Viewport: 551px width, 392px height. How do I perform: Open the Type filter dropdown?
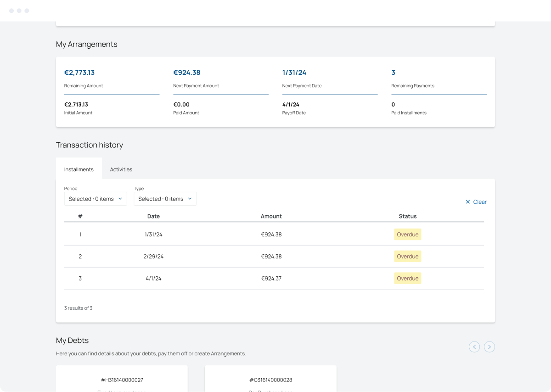coord(165,198)
